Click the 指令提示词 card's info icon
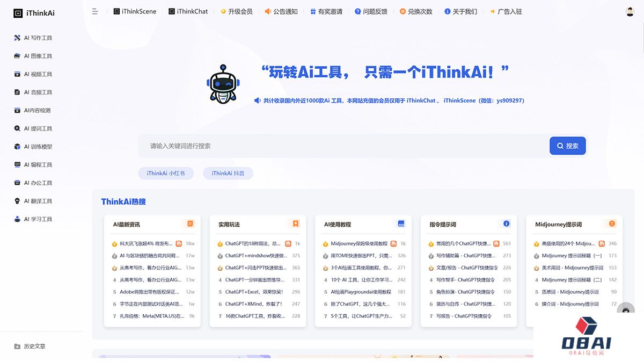The image size is (644, 361). [x=506, y=224]
